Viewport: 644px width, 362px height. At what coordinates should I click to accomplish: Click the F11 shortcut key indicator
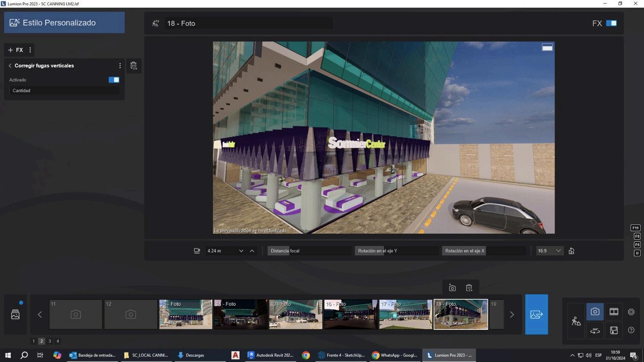coord(636,228)
